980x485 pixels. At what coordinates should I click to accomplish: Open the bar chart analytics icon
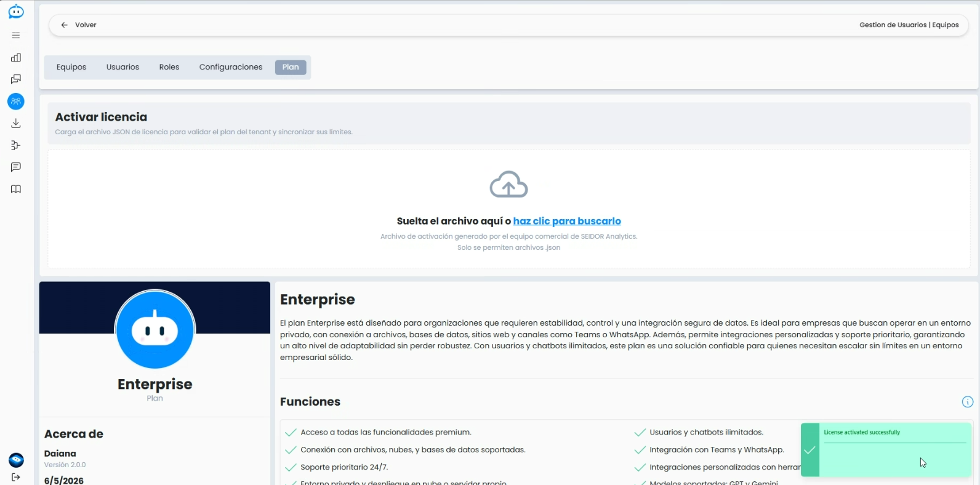16,57
